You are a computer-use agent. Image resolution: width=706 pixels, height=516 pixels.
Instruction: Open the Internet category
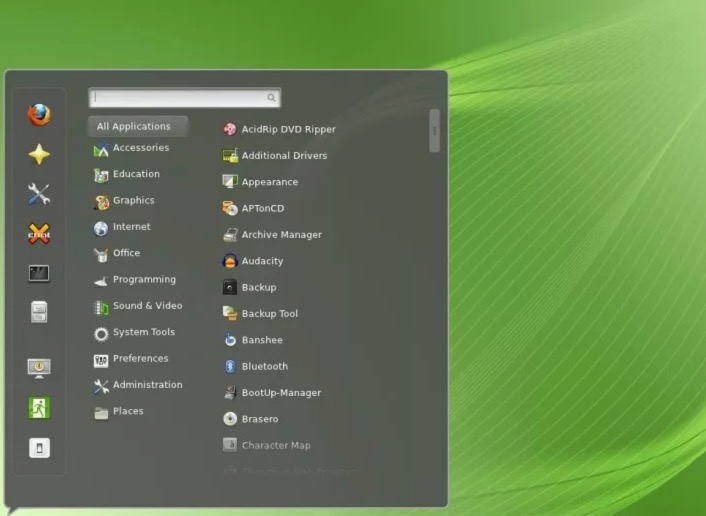pos(122,227)
